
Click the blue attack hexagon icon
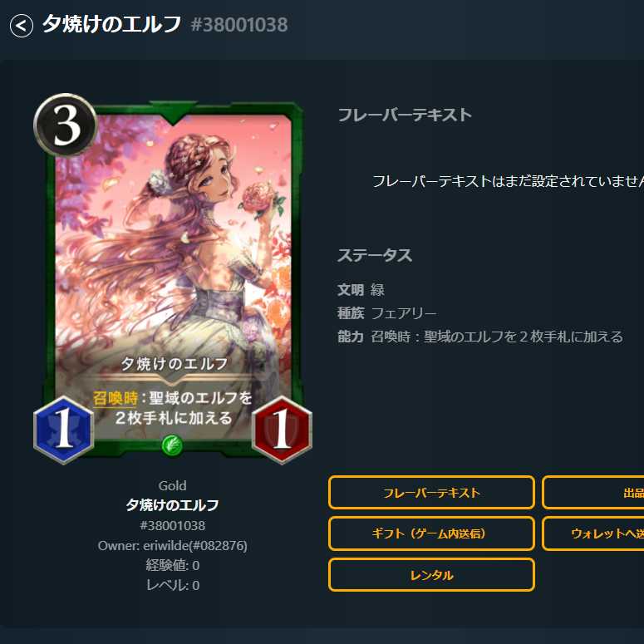(64, 430)
